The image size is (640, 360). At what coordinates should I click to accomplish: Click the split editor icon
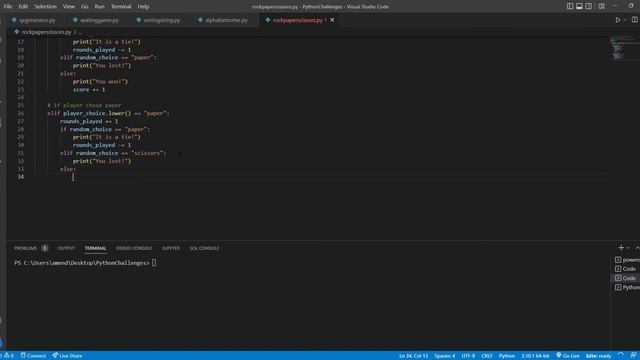(635, 20)
